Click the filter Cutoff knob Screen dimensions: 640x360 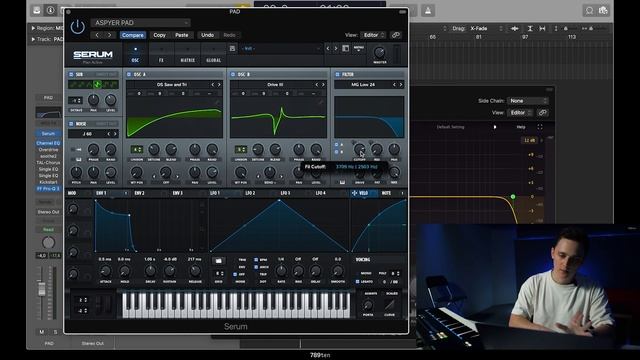(359, 149)
